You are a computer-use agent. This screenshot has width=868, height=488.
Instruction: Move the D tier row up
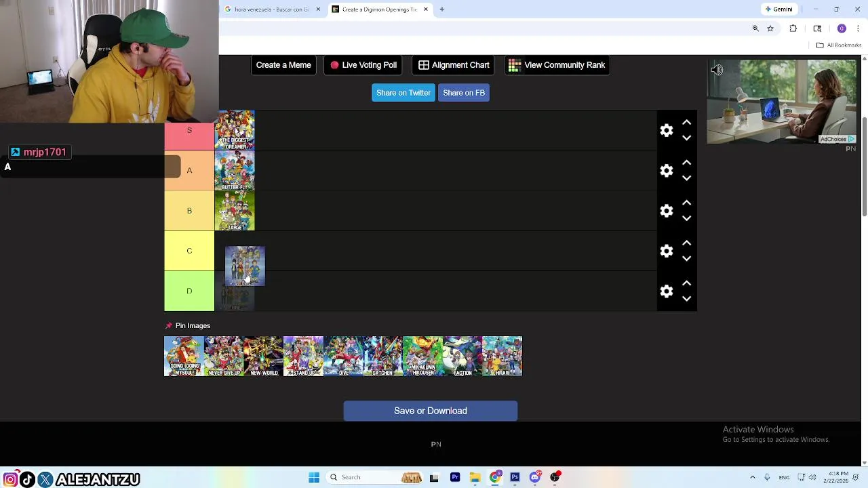[686, 283]
